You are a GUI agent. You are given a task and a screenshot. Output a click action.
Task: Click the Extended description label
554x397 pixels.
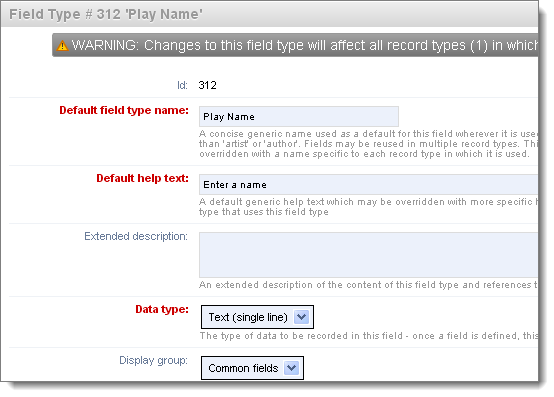136,236
